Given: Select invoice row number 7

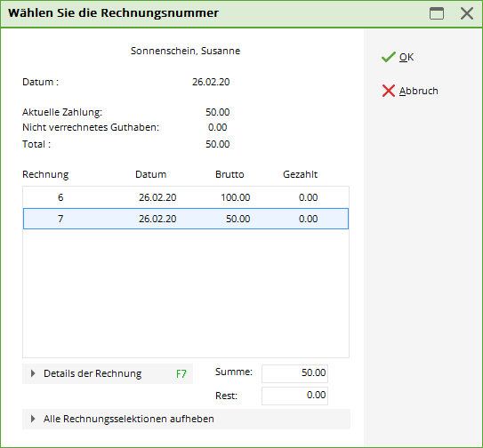Looking at the screenshot, I should (186, 219).
